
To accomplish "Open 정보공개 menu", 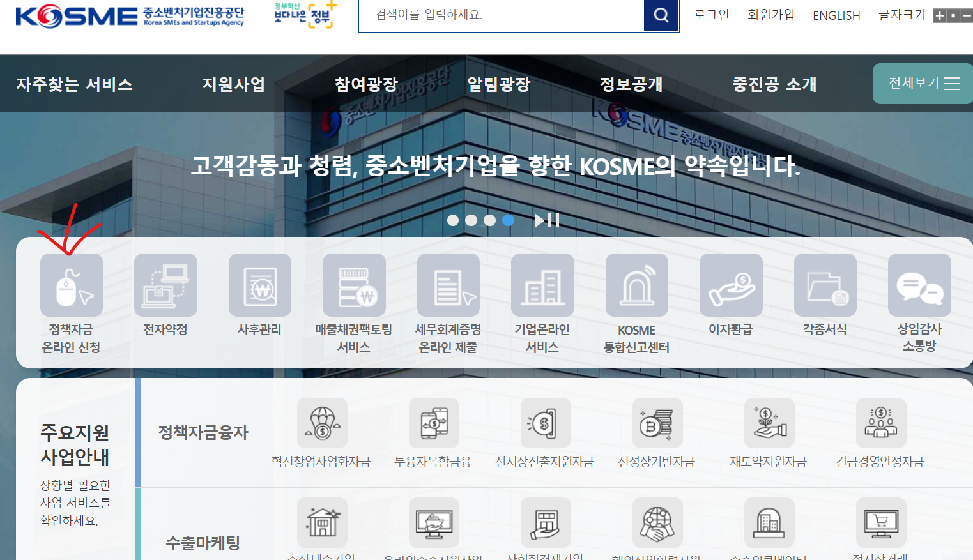I will [x=631, y=84].
